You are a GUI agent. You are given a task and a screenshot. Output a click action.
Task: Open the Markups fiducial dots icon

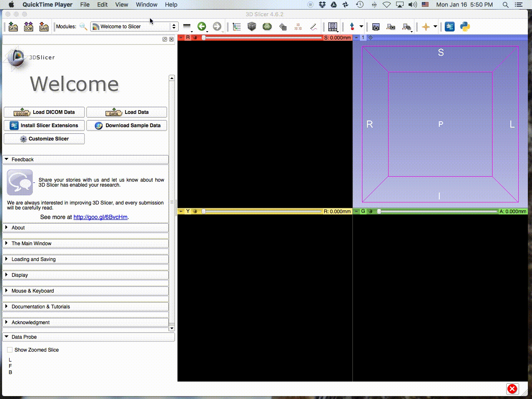pyautogui.click(x=298, y=27)
